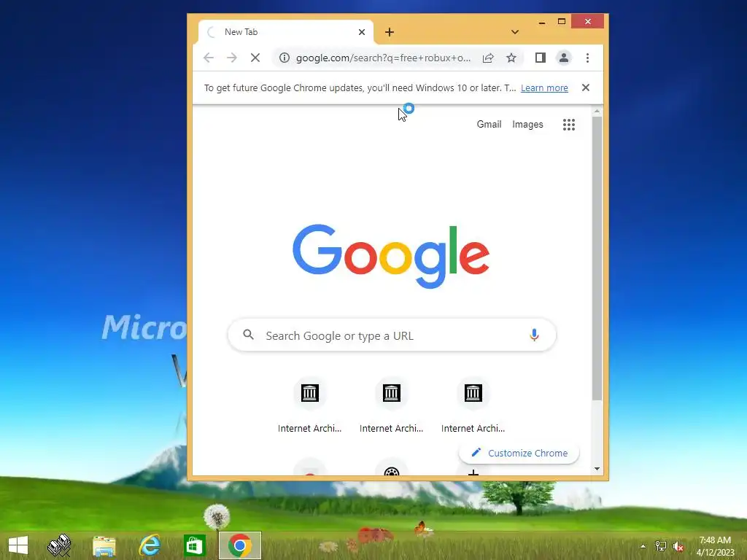Open File Explorer from the taskbar

[104, 545]
